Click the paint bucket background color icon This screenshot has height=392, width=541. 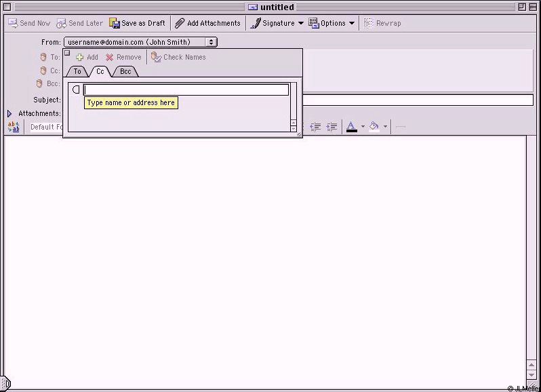point(374,127)
